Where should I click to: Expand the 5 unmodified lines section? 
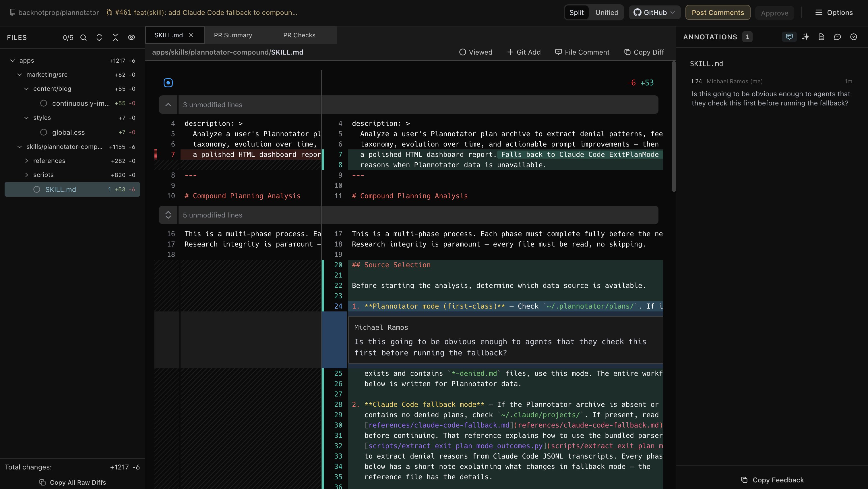[x=168, y=215]
